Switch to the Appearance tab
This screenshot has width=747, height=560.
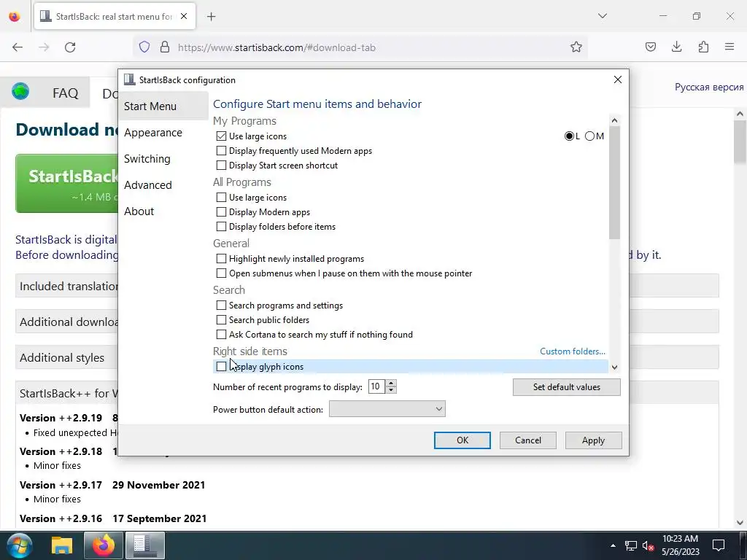coord(153,133)
